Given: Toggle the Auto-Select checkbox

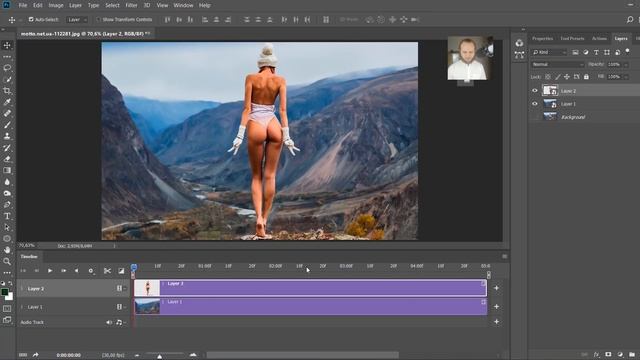Looking at the screenshot, I should pos(31,19).
